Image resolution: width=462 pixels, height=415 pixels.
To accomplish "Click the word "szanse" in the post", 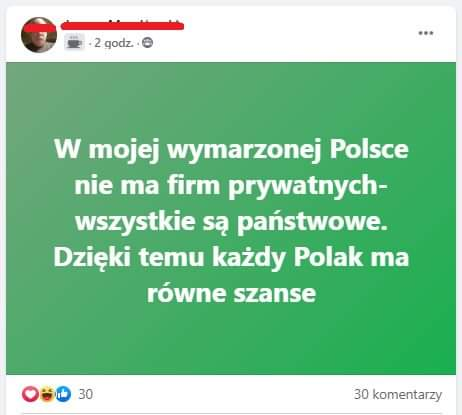I will 275,295.
